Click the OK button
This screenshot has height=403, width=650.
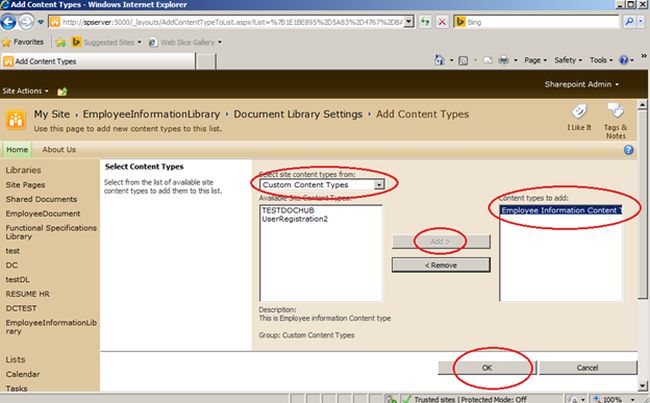(487, 368)
